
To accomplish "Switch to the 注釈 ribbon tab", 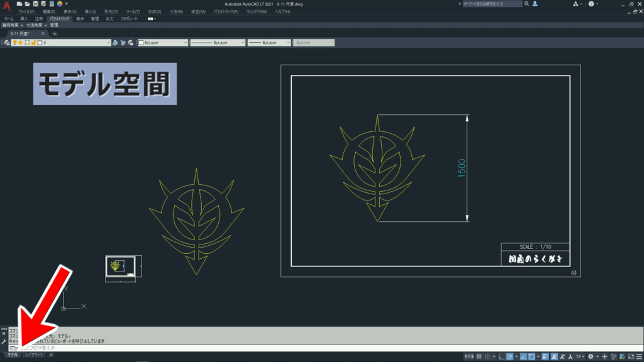I will click(x=38, y=19).
